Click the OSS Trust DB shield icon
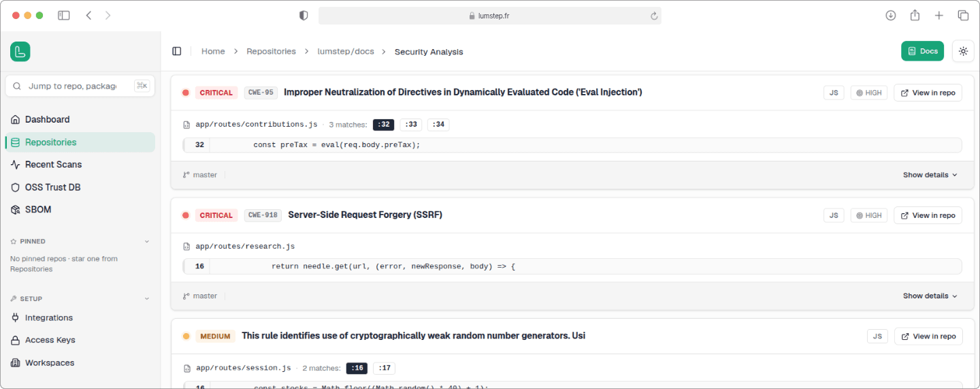This screenshot has width=980, height=389. [x=16, y=187]
